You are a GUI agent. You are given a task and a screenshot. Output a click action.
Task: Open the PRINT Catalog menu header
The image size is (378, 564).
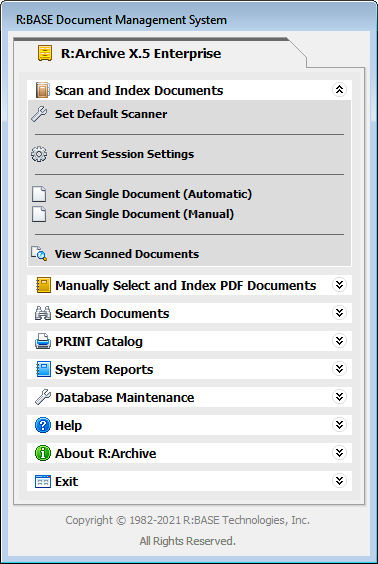coord(189,341)
